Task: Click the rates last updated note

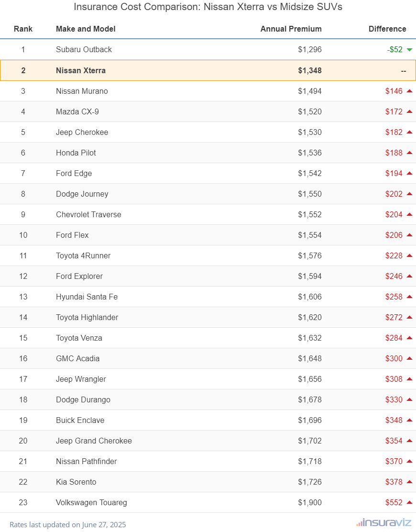Action: point(68,524)
